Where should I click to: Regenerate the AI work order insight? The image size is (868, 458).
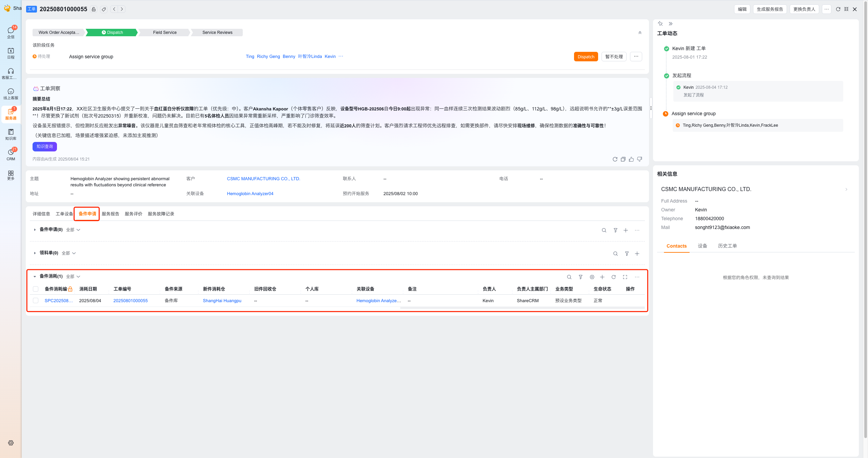(615, 159)
